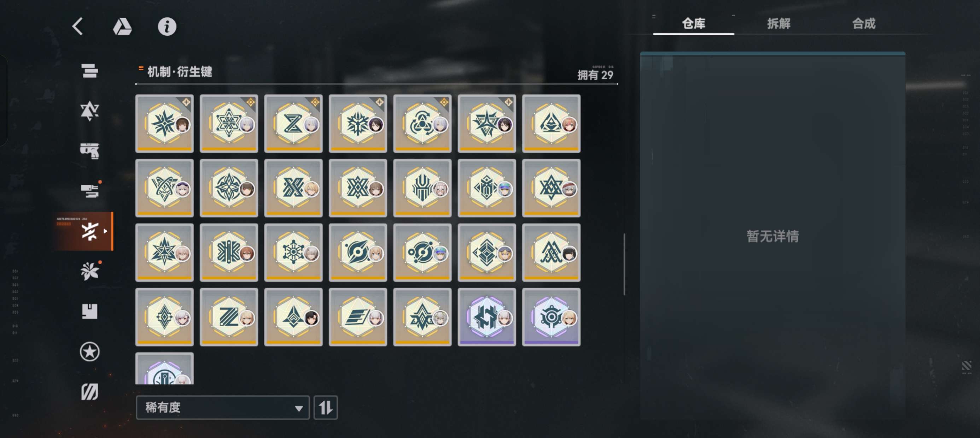
Task: Select the pistol weapon category in the sidebar
Action: pos(90,150)
